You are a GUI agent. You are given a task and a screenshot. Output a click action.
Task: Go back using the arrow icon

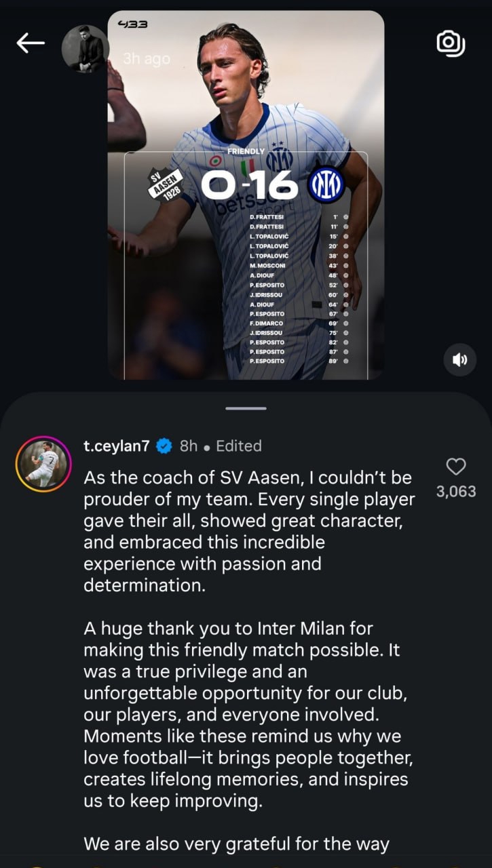click(31, 44)
